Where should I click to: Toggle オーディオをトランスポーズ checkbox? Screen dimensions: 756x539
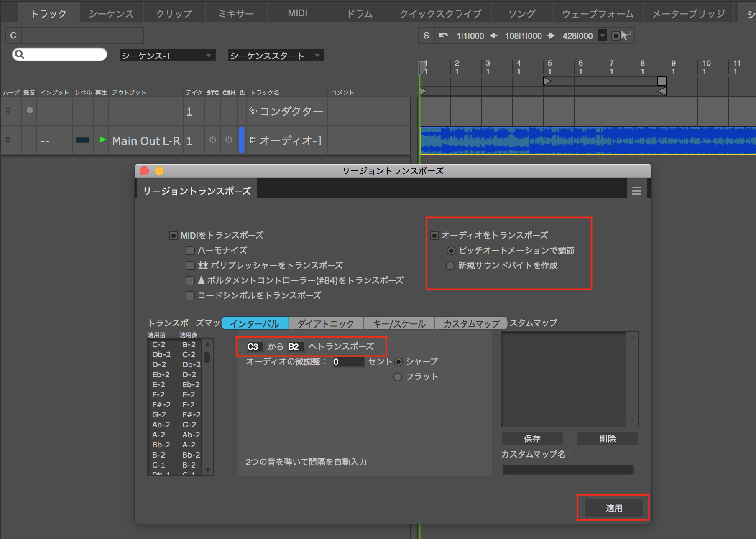click(x=434, y=236)
